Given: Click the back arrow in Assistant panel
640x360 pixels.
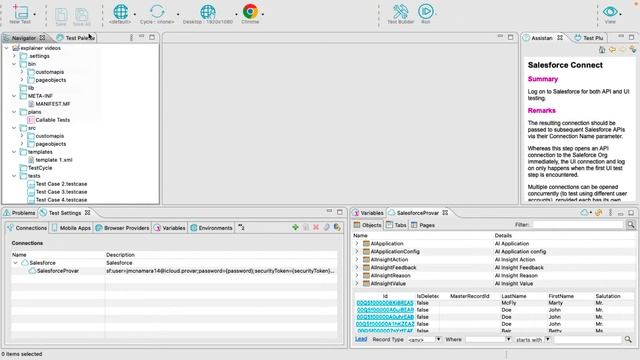Looking at the screenshot, I should 612,50.
